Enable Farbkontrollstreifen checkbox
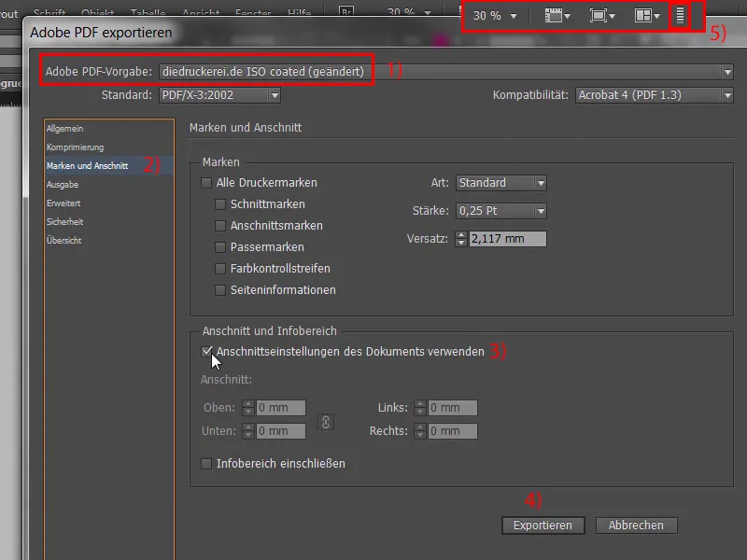The height and width of the screenshot is (560, 747). point(220,269)
